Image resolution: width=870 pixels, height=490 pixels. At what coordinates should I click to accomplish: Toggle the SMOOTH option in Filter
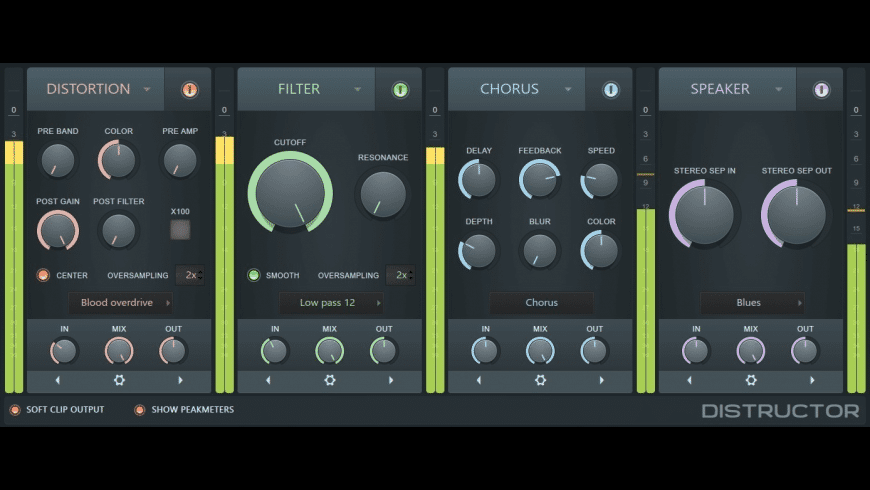tap(254, 275)
